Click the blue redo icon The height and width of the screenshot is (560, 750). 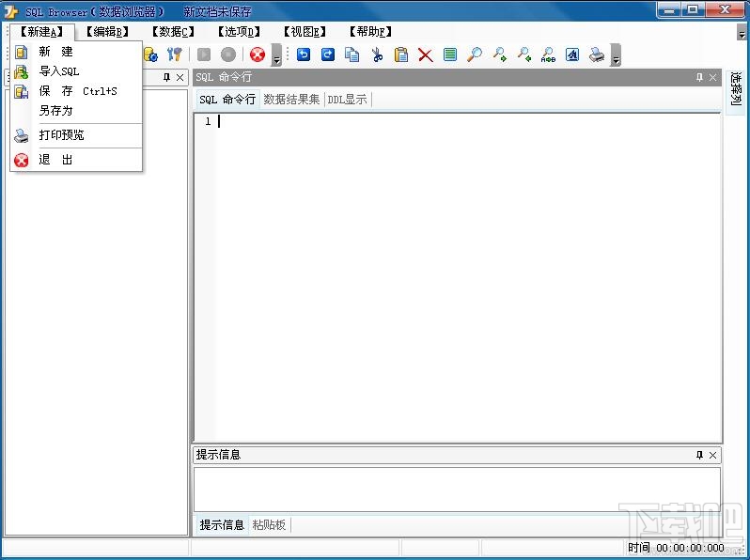click(328, 54)
